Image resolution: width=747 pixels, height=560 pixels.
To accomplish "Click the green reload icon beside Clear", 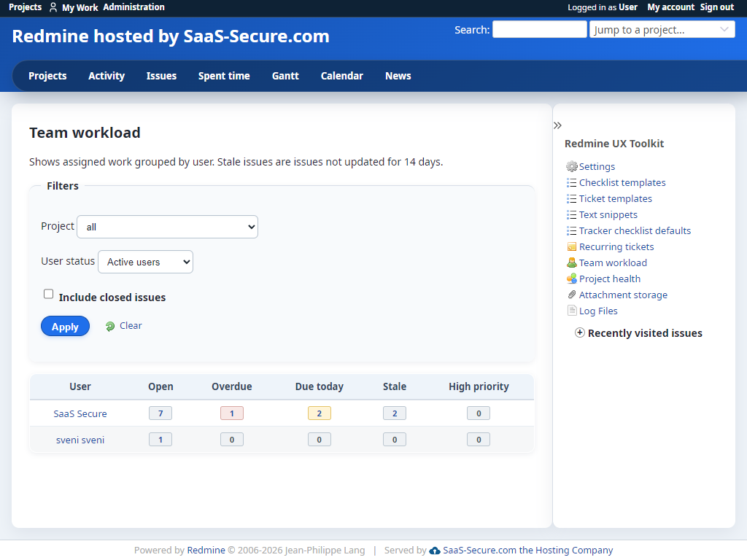I will coord(110,326).
